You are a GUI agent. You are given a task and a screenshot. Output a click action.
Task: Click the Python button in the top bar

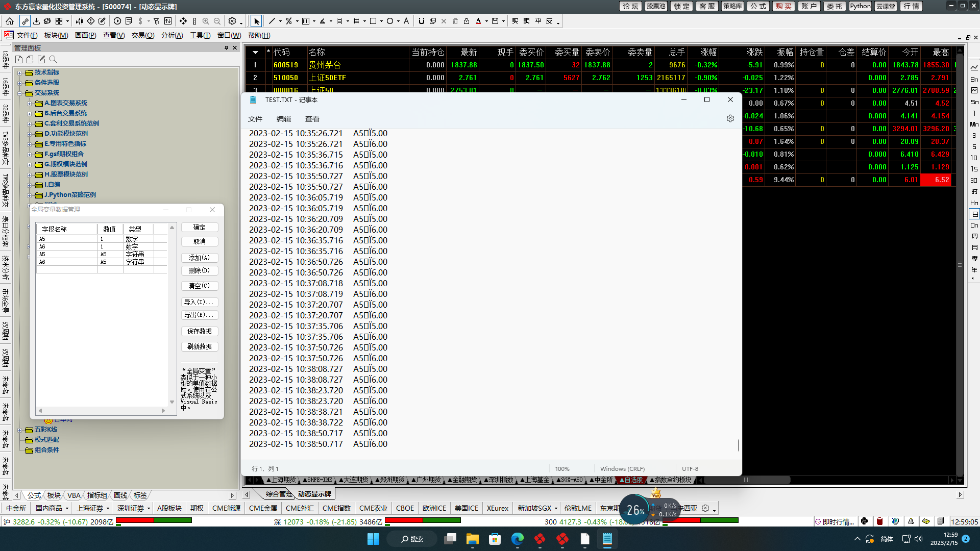click(860, 6)
